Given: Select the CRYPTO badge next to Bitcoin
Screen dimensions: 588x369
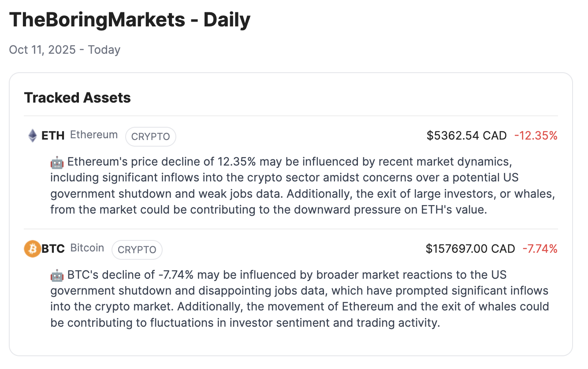Looking at the screenshot, I should pyautogui.click(x=137, y=250).
